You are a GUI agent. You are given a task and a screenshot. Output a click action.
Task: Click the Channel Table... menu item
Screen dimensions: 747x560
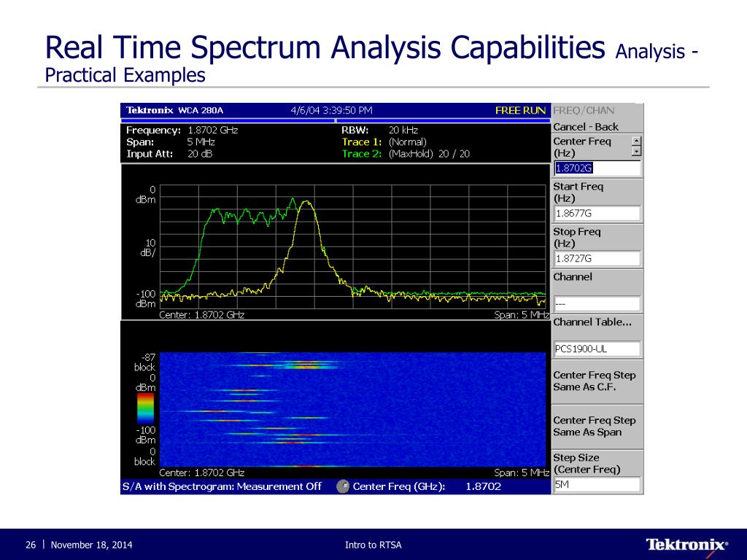[592, 322]
